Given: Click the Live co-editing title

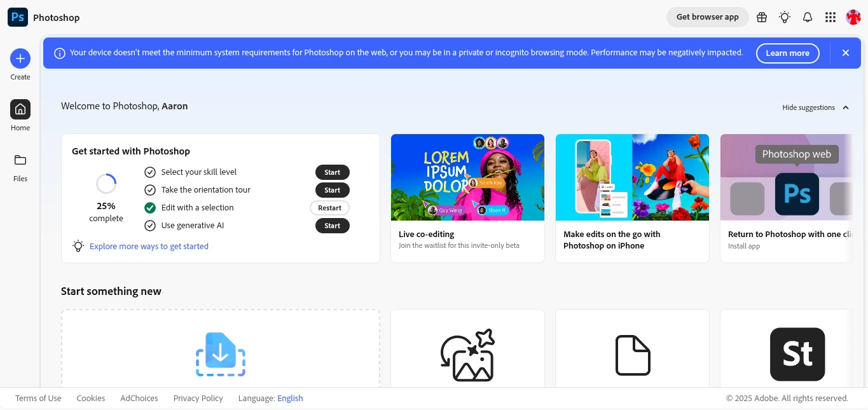Looking at the screenshot, I should [x=426, y=235].
